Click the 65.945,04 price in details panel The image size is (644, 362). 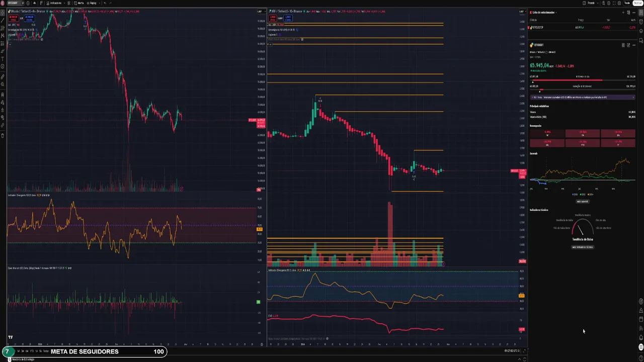tap(539, 65)
